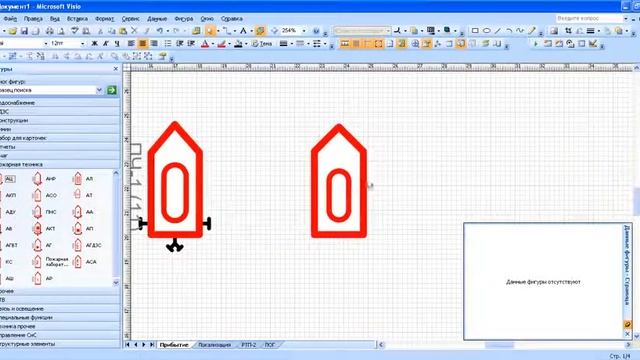This screenshot has height=360, width=640.
Task: Select the right fire truck shape on canvas
Action: point(339,181)
